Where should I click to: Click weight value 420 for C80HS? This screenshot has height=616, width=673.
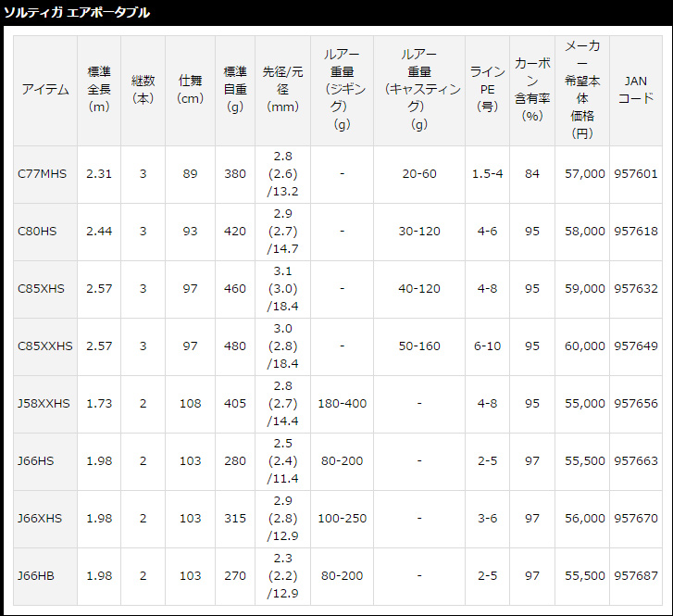235,231
